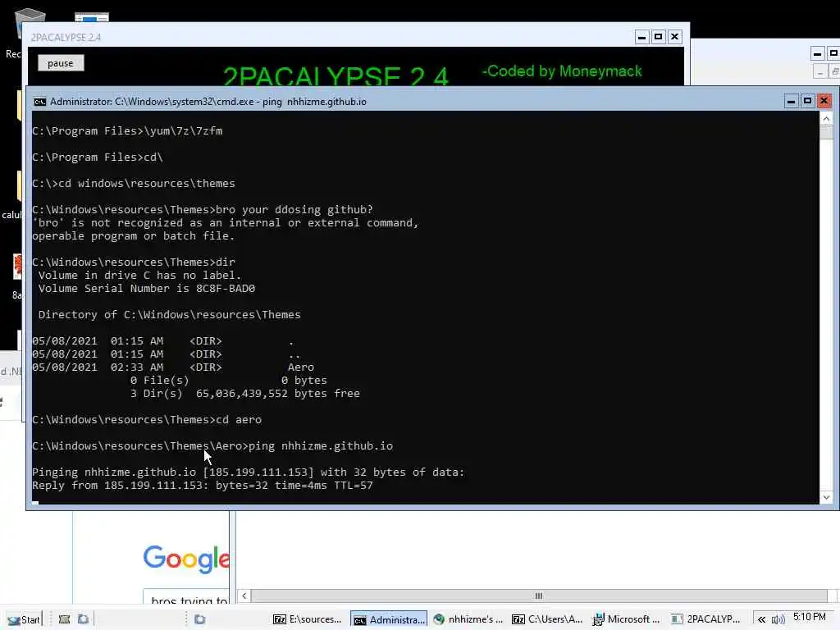Click scroll left arrow in bottom horizontal scrollbar
Viewport: 840px width, 630px height.
click(244, 596)
